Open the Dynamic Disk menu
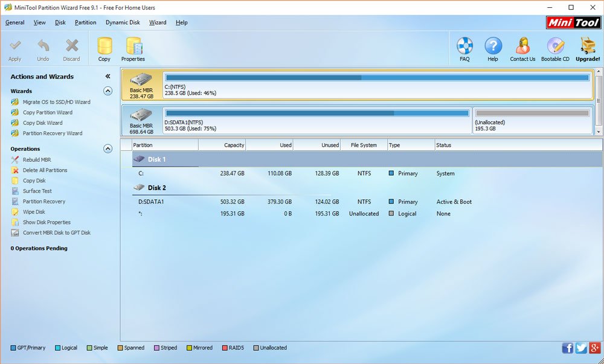 (123, 22)
